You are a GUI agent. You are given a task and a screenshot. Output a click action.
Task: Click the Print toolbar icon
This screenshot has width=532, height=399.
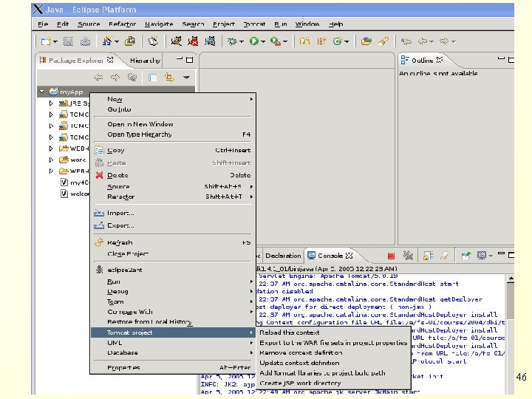[85, 41]
